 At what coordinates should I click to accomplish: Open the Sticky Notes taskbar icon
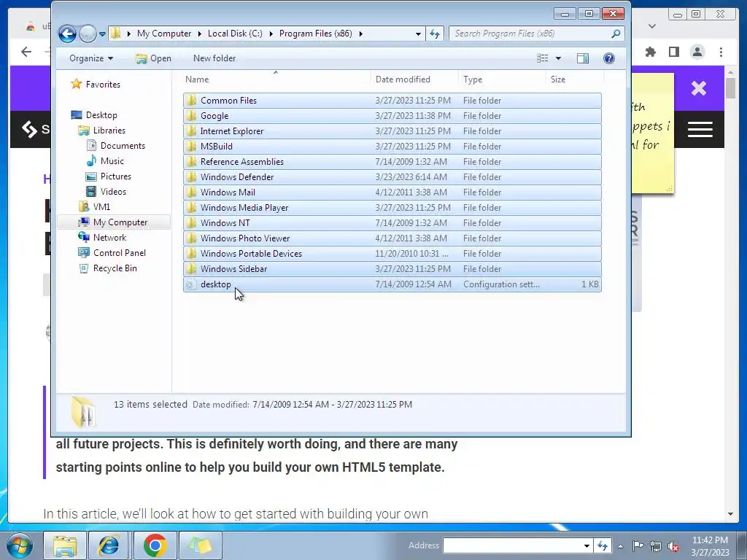[200, 545]
